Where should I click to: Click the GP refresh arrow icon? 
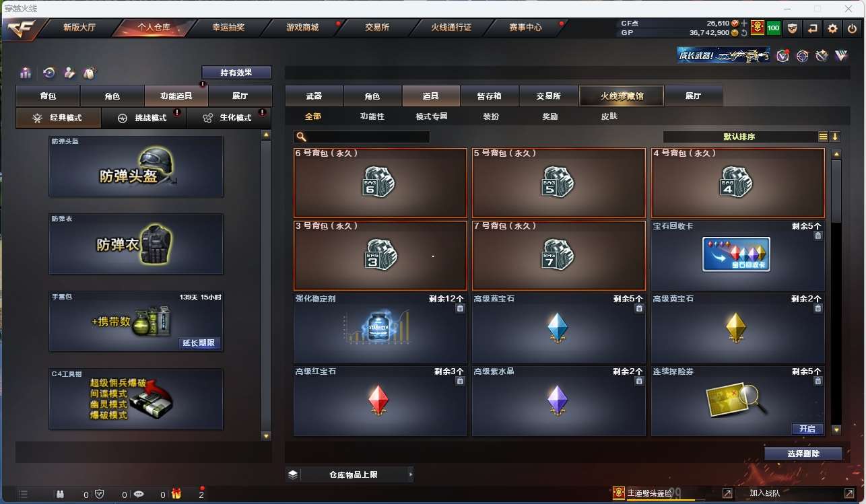[x=743, y=32]
